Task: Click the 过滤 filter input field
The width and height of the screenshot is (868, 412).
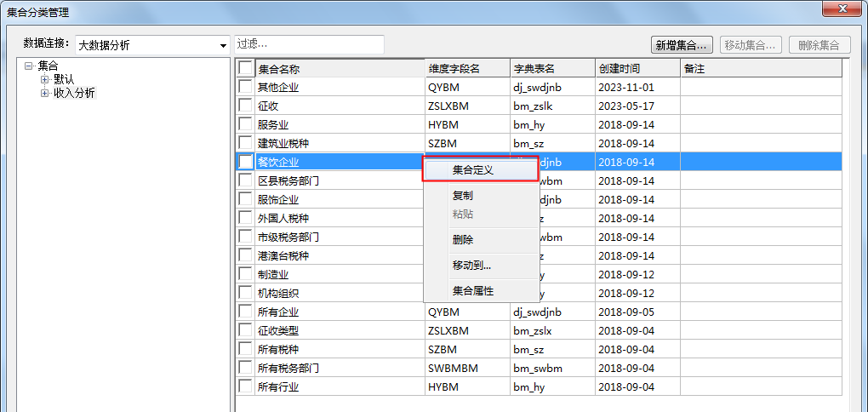Action: click(309, 44)
